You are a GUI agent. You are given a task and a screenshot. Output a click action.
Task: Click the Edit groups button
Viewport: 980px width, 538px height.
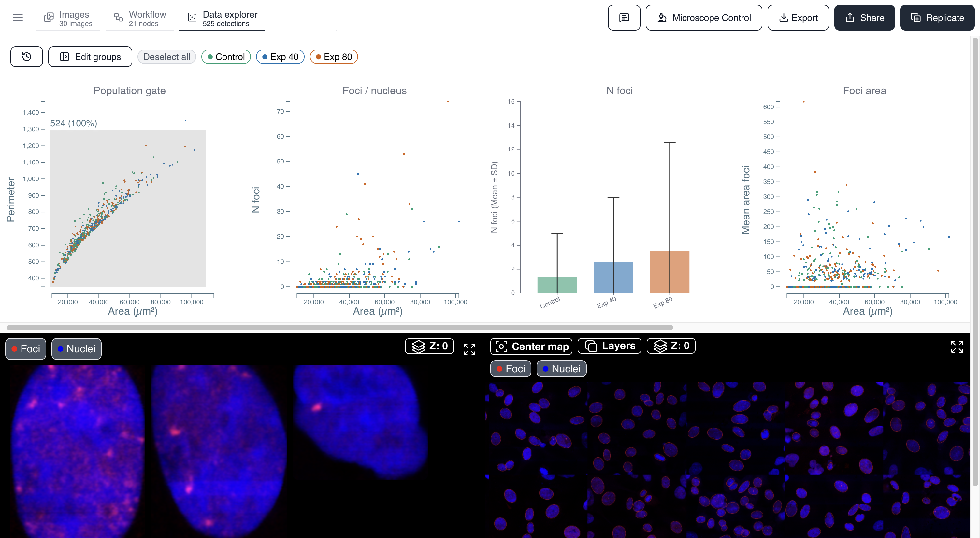[90, 57]
